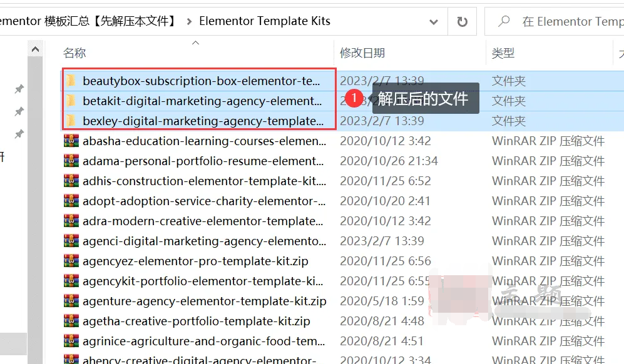Open the beautybox-subscription-box folder icon
The height and width of the screenshot is (364, 624).
(x=71, y=81)
